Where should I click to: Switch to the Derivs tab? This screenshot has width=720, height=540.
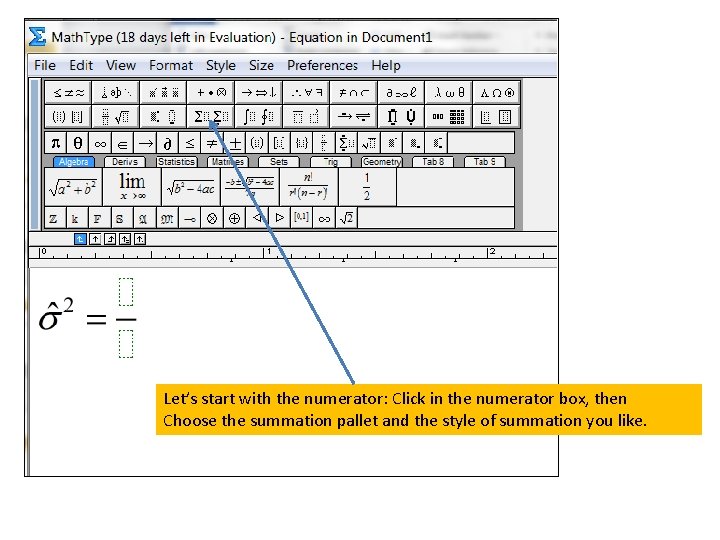[x=124, y=162]
